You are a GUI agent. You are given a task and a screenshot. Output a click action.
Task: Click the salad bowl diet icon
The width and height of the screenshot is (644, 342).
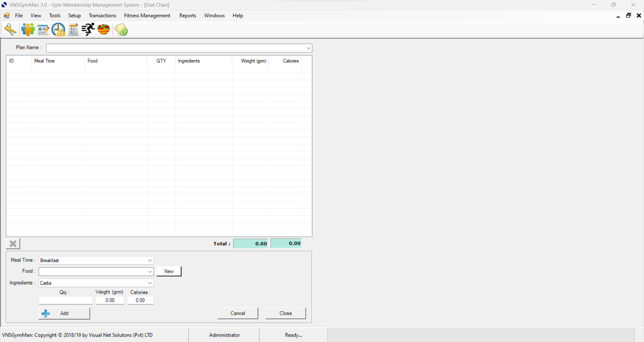point(104,30)
